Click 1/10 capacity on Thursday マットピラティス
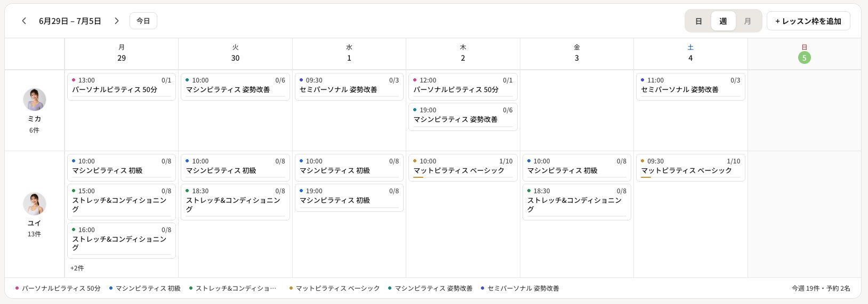 coord(505,161)
